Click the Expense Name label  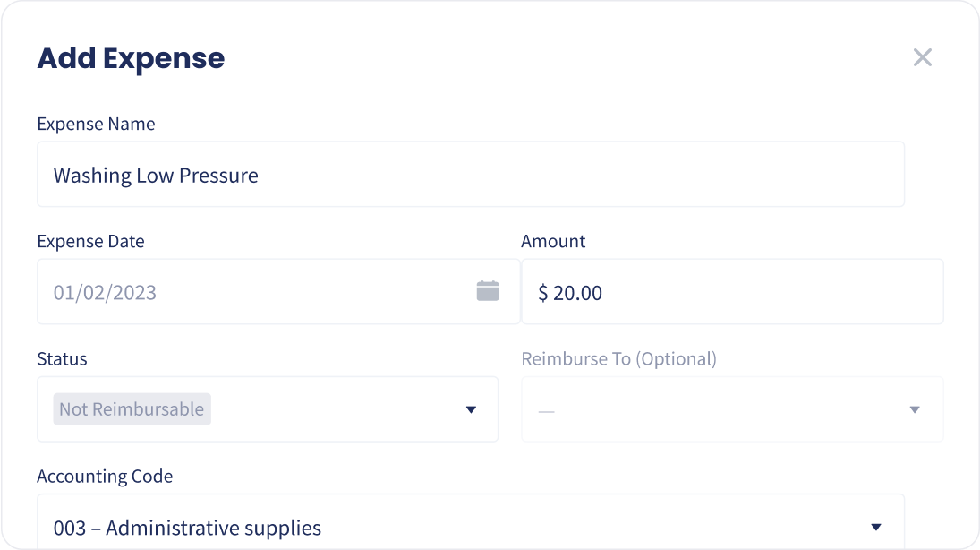96,125
